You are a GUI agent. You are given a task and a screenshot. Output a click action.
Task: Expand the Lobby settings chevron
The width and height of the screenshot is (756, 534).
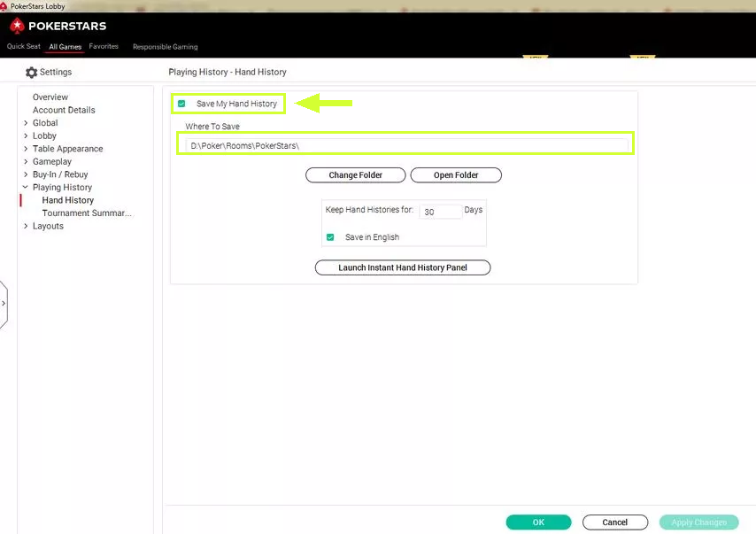pos(26,136)
